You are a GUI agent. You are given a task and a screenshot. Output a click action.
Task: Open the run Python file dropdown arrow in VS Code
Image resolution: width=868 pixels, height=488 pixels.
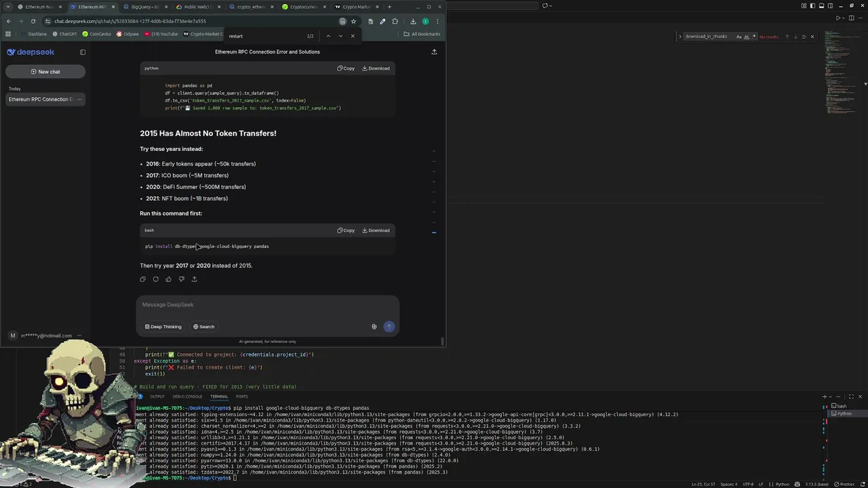pyautogui.click(x=845, y=18)
